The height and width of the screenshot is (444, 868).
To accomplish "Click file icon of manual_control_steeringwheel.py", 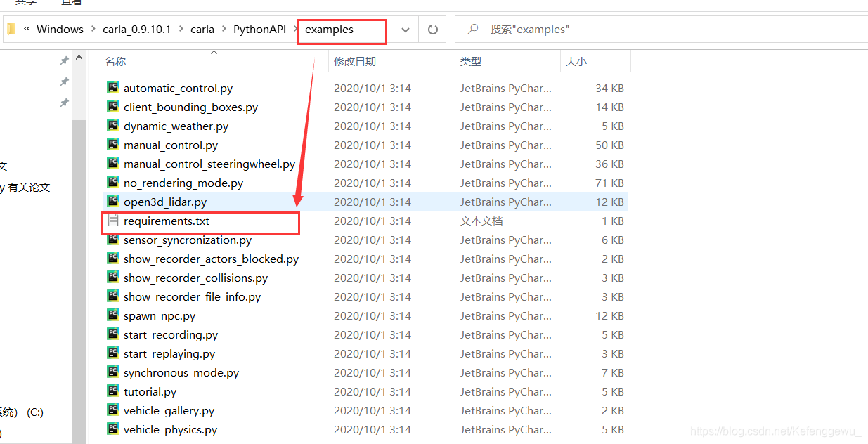I will [113, 164].
